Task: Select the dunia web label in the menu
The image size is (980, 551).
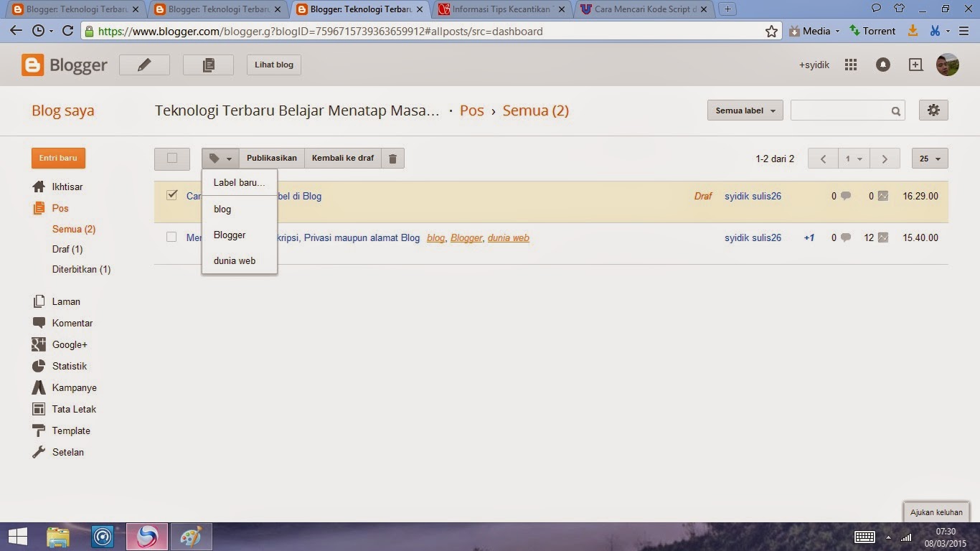Action: 240,260
